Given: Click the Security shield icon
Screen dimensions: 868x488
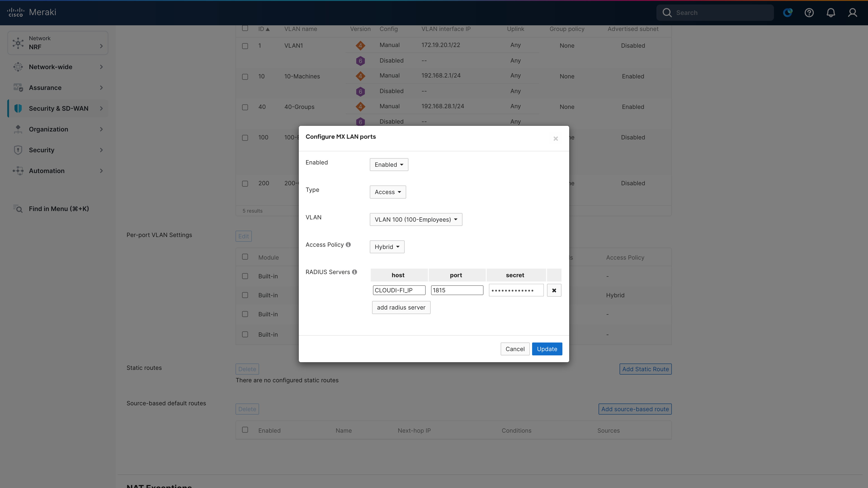Looking at the screenshot, I should 18,150.
